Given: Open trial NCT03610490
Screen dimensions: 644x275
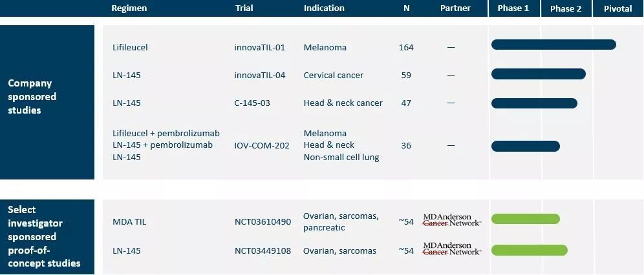Looking at the screenshot, I should 263,222.
